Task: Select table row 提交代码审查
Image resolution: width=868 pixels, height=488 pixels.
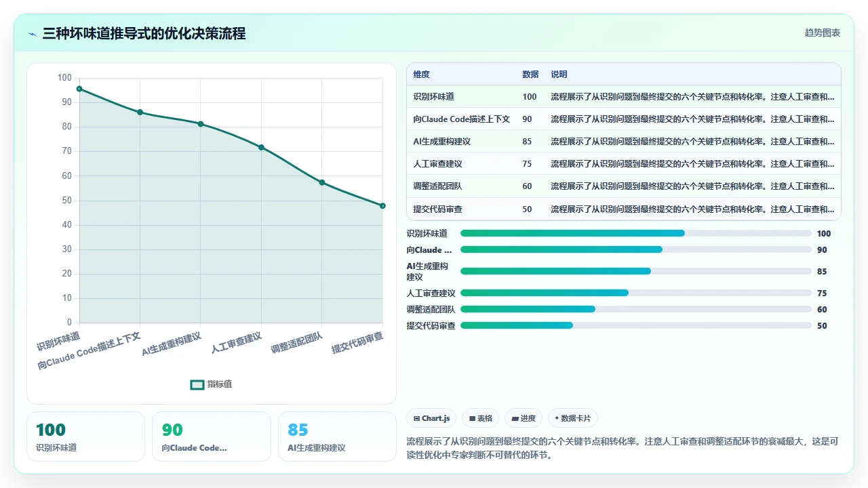Action: 624,209
